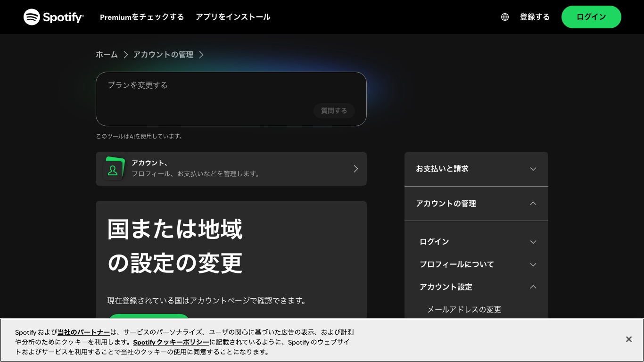Image resolution: width=644 pixels, height=362 pixels.
Task: Expand the ログイン sidebar subsection
Action: tap(478, 242)
